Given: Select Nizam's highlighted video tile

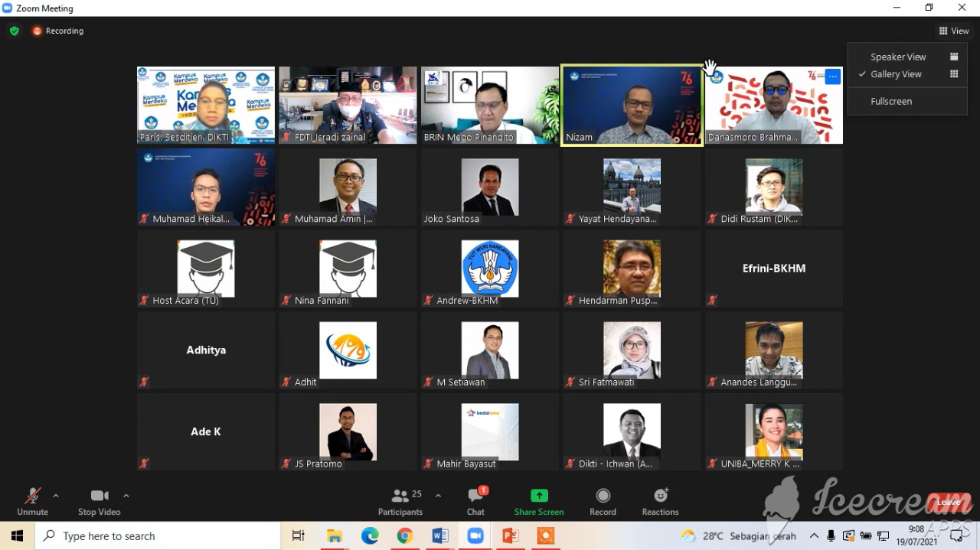Looking at the screenshot, I should coord(632,105).
